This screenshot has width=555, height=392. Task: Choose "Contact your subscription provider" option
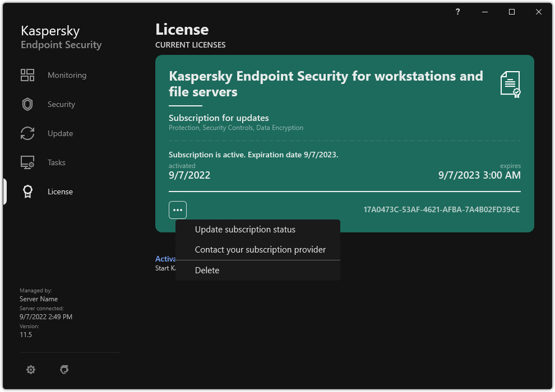tap(260, 249)
